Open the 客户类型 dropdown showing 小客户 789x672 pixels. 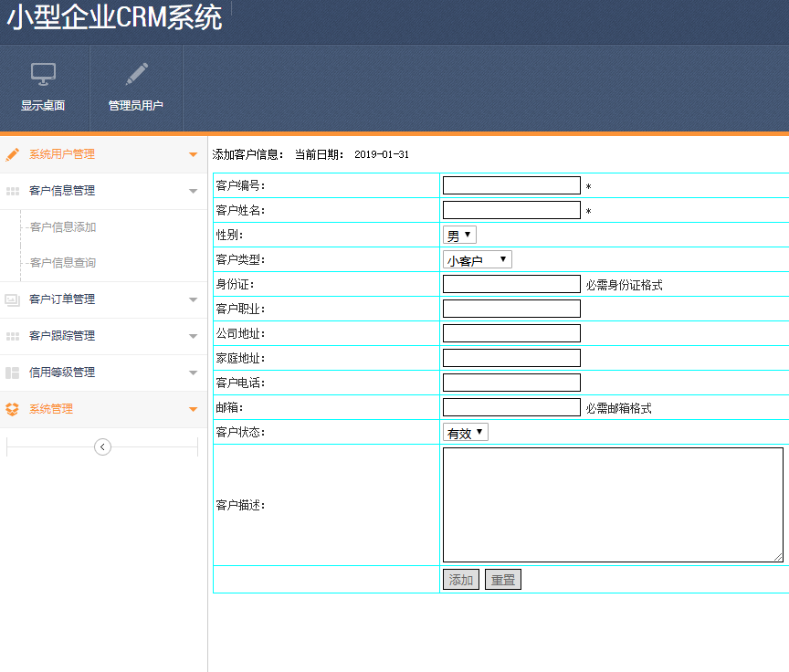477,259
